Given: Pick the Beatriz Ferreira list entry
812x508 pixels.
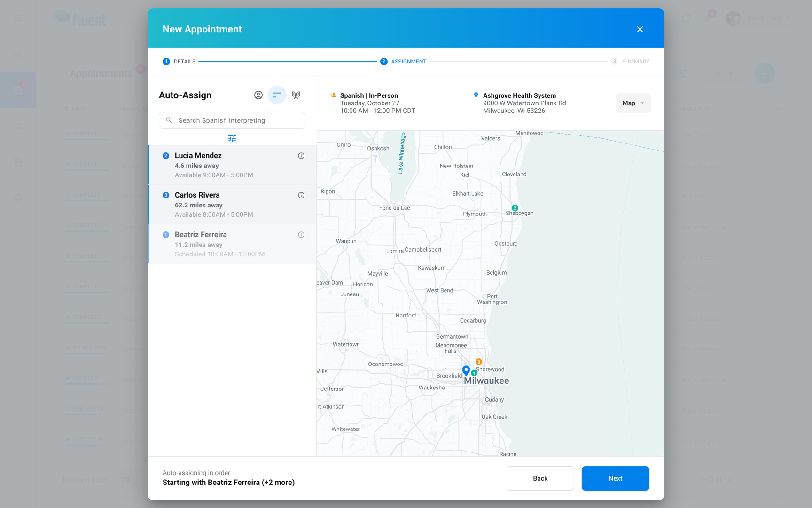Looking at the screenshot, I should [x=232, y=244].
